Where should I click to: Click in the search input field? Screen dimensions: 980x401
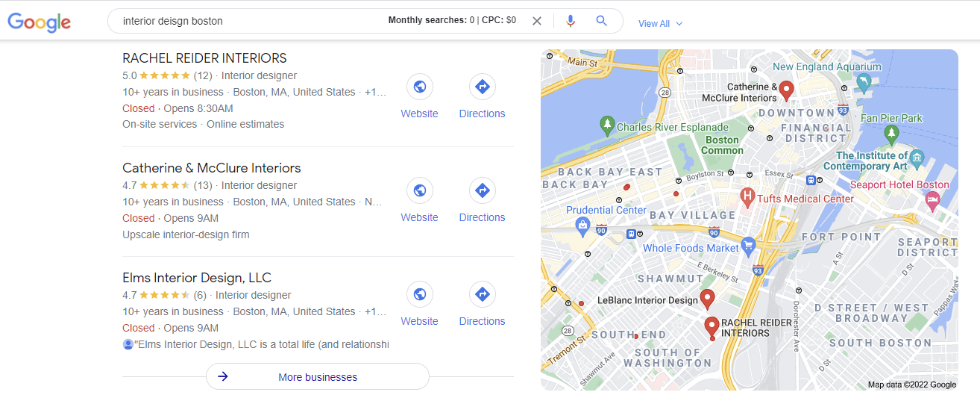[x=250, y=21]
